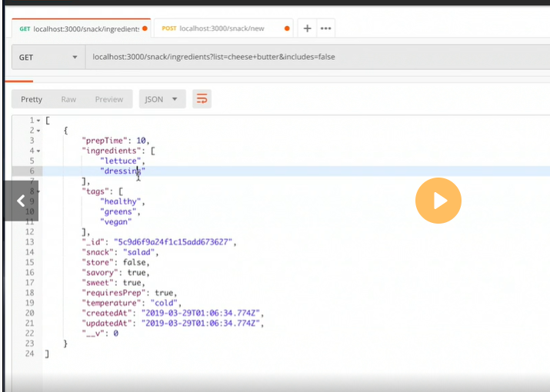Switch to POST snack/new tab
550x392 pixels.
(x=220, y=28)
